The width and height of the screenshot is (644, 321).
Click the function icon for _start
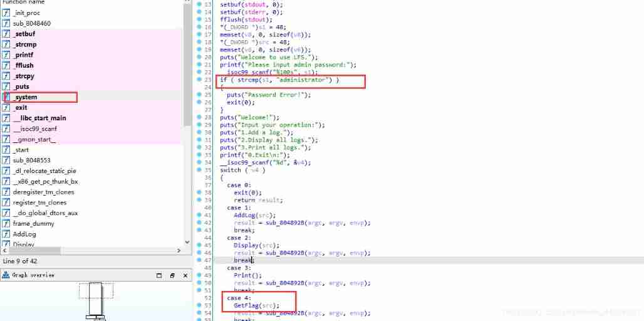click(x=6, y=150)
